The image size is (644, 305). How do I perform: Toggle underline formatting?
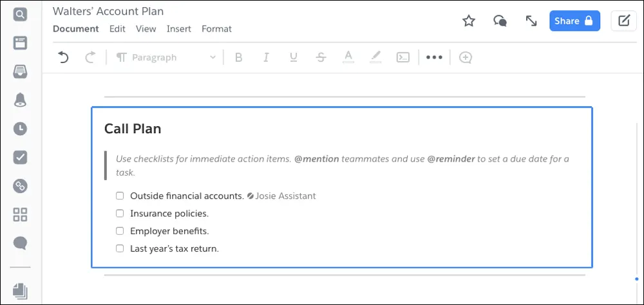tap(293, 57)
